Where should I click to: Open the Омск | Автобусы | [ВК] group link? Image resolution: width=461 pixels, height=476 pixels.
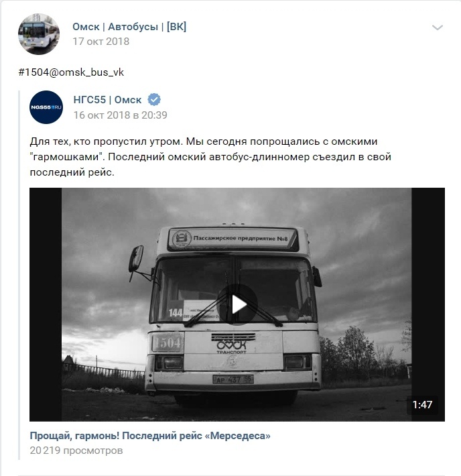tap(129, 27)
